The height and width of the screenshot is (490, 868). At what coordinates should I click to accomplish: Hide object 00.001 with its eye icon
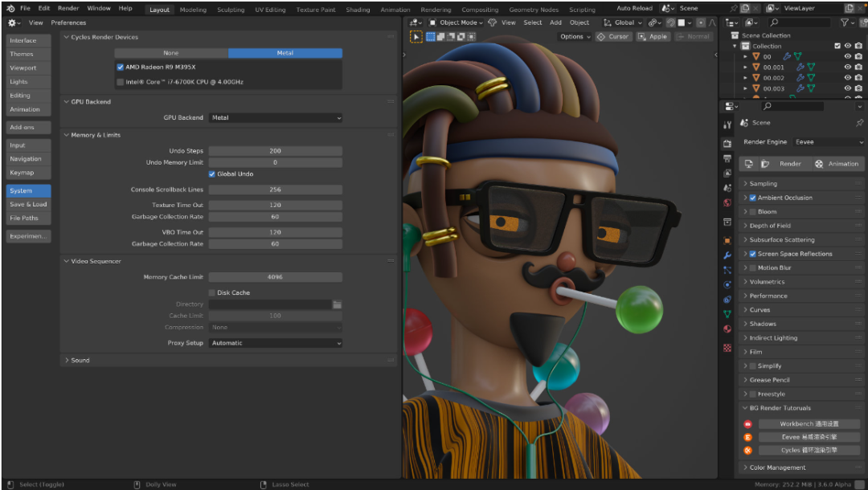(847, 67)
